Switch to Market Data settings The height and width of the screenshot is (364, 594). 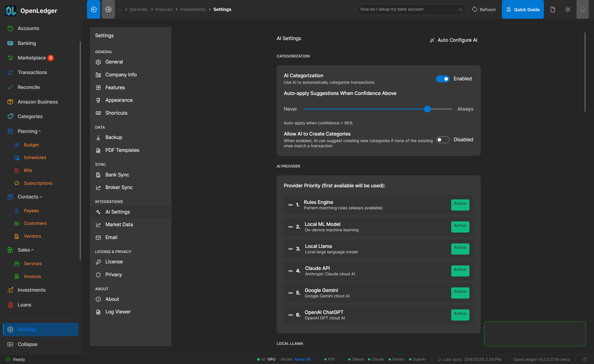click(119, 224)
